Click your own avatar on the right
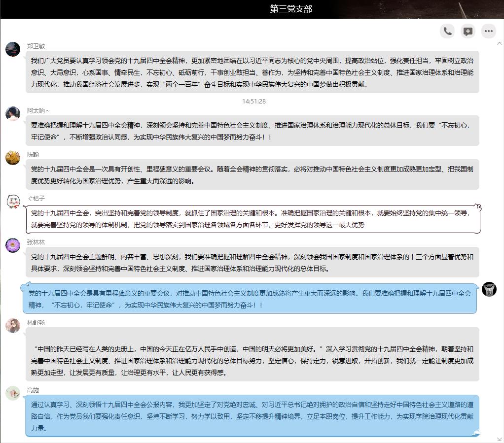Viewport: 504px width, 443px height. 489,289
